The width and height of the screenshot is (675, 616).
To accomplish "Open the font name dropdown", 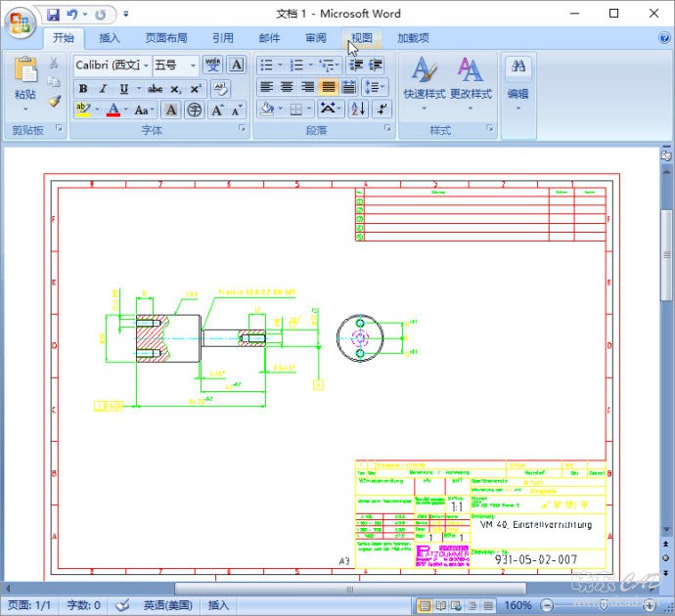I will (x=146, y=66).
